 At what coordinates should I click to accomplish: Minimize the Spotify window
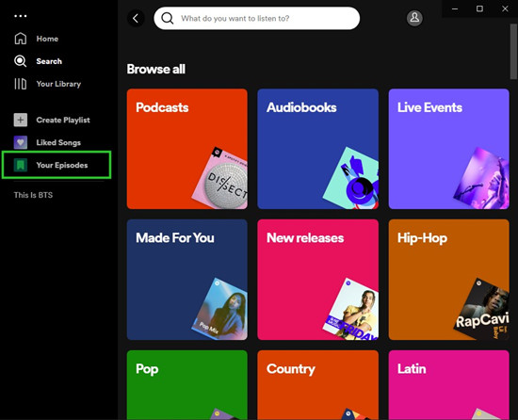coord(455,8)
